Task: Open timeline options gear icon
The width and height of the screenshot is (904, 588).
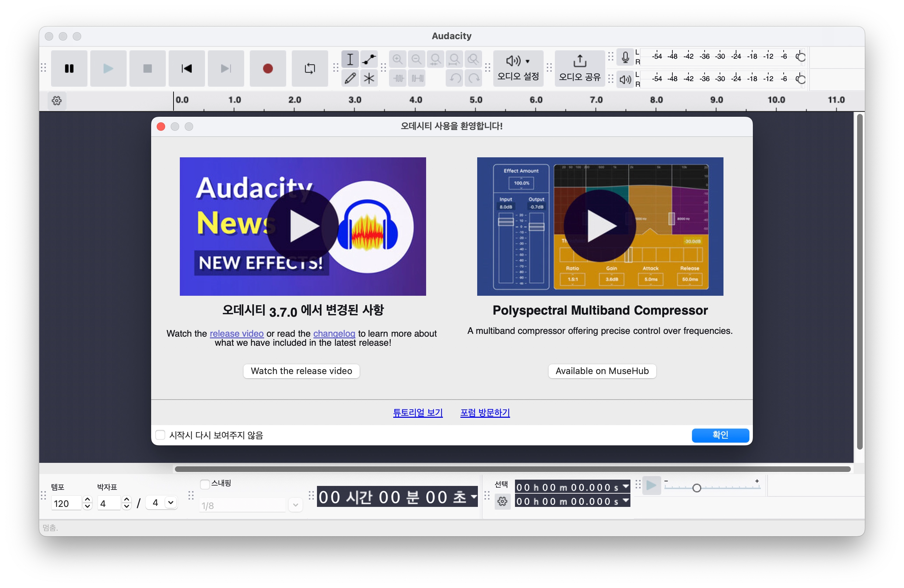Action: coord(57,101)
